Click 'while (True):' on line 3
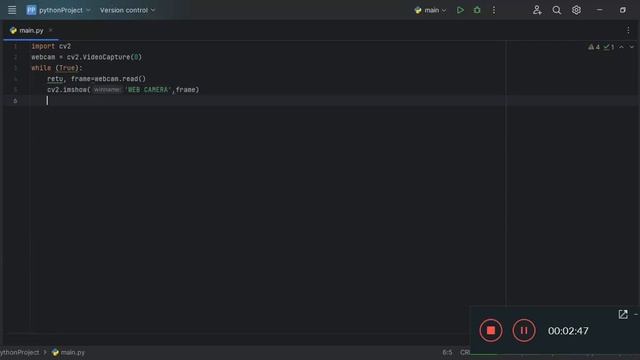This screenshot has height=360, width=640. 57,68
